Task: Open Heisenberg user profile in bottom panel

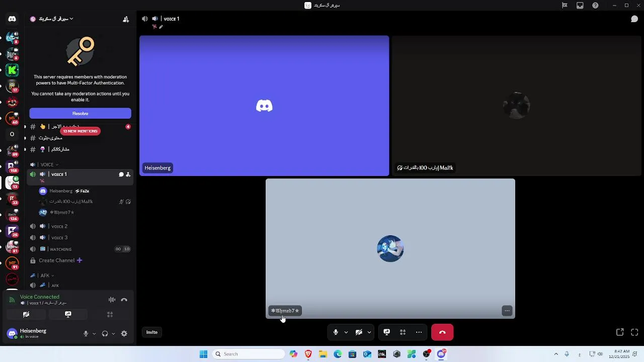Action: tap(33, 333)
